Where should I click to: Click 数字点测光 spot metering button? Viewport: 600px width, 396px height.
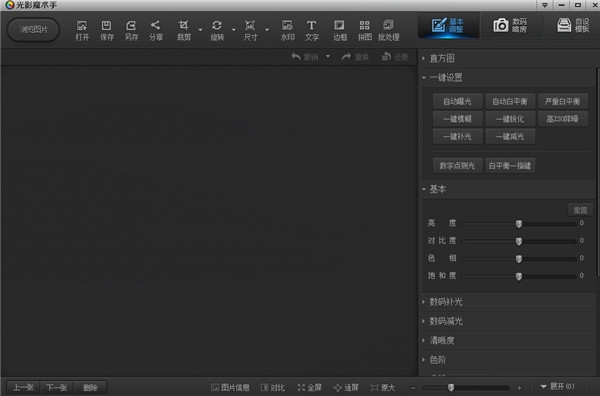[457, 166]
